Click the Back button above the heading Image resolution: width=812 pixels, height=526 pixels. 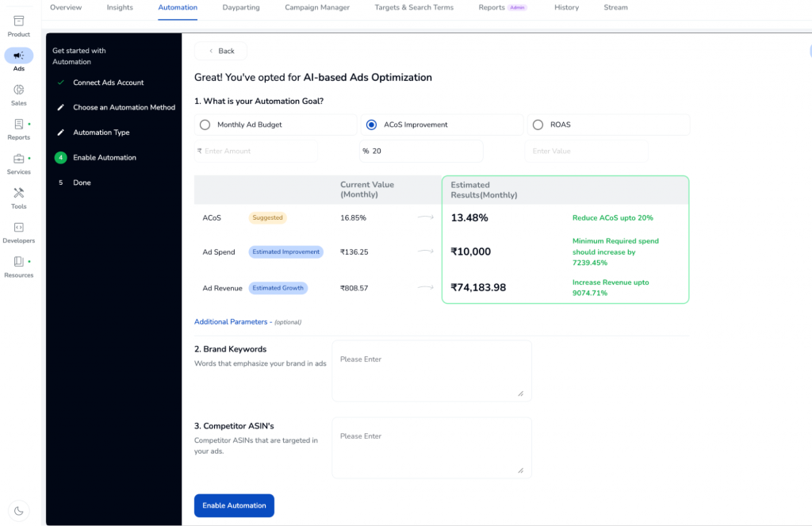[x=220, y=50]
